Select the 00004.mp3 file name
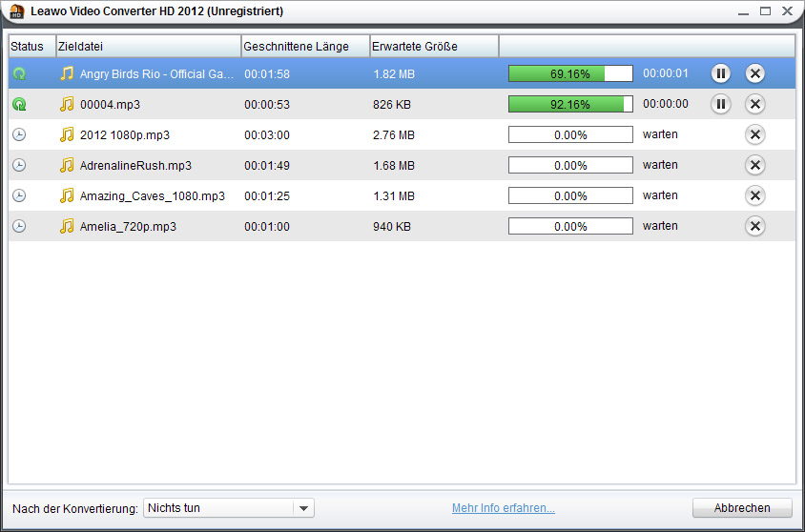 tap(110, 105)
